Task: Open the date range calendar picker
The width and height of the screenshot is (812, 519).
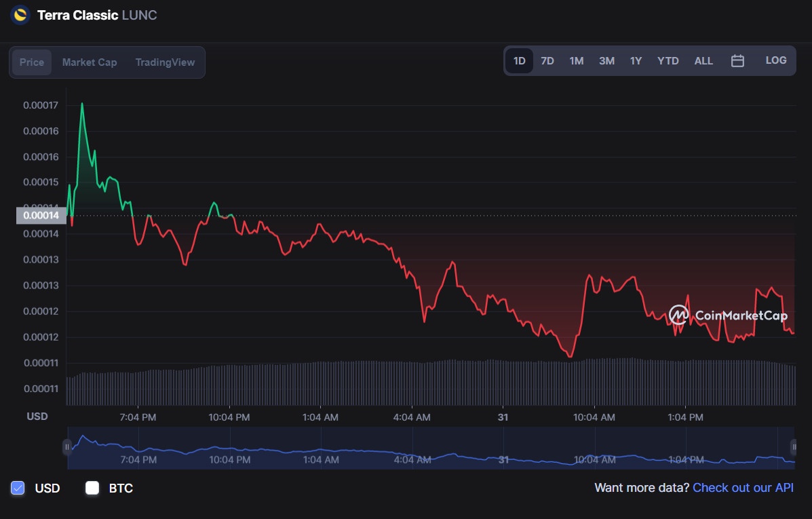Action: tap(737, 60)
